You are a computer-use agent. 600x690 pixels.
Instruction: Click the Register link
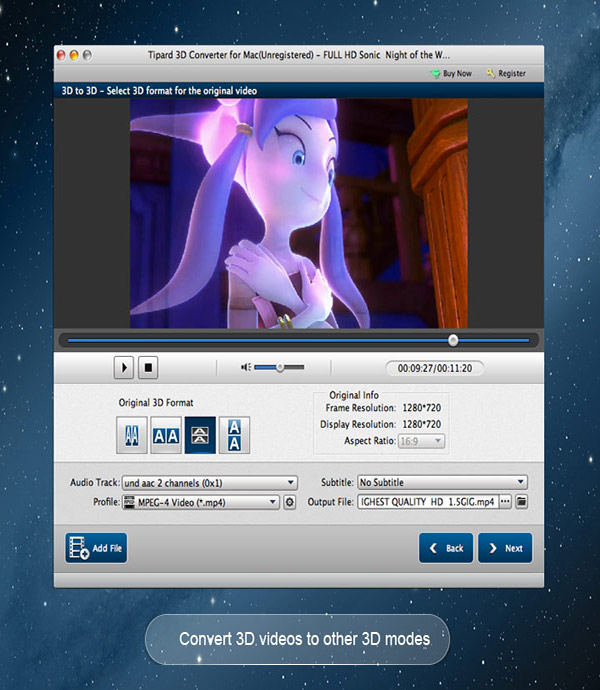click(x=506, y=73)
